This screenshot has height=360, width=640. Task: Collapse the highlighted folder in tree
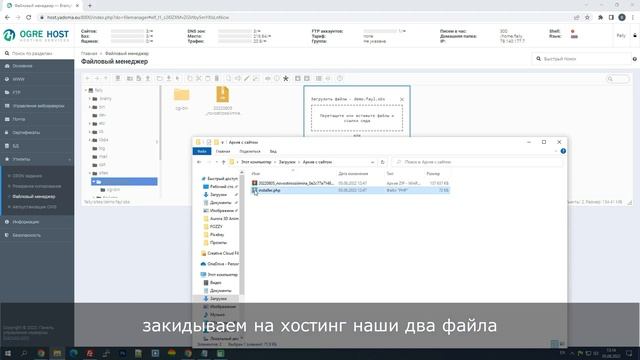click(x=93, y=182)
